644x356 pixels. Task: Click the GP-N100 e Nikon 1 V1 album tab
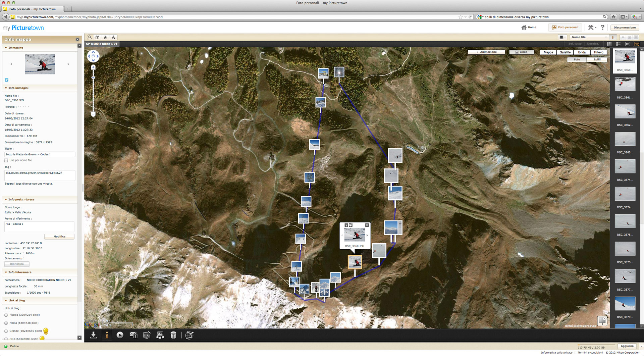tap(102, 44)
